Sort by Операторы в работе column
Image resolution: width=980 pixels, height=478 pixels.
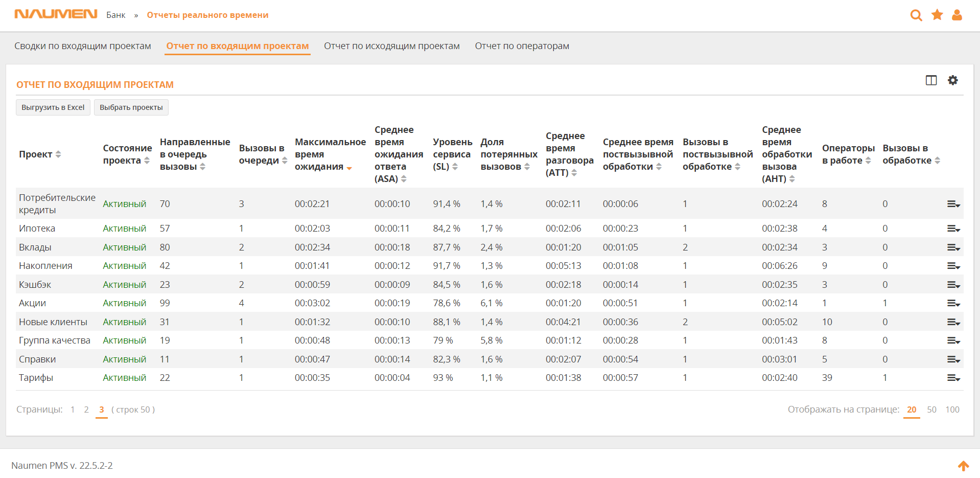(x=848, y=154)
